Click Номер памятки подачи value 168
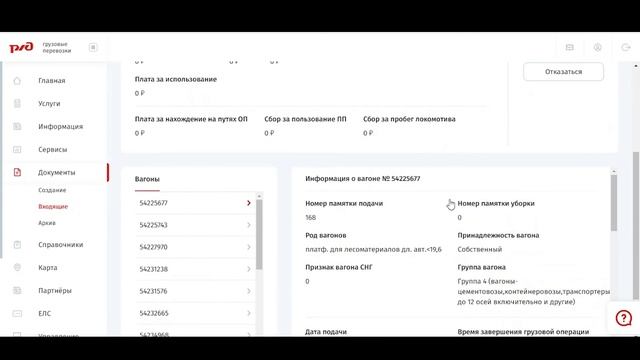640x360 pixels. [311, 218]
